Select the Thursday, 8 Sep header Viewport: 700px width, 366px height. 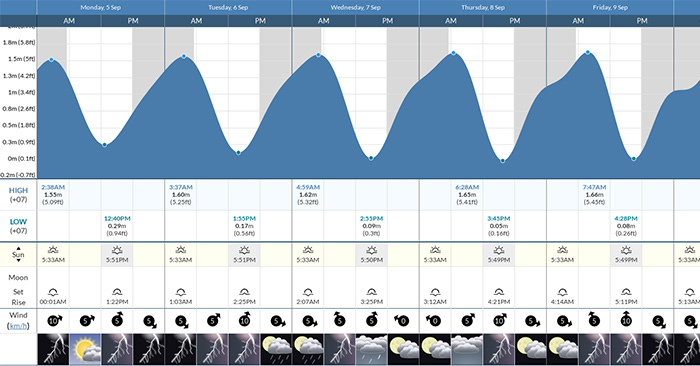pos(483,8)
